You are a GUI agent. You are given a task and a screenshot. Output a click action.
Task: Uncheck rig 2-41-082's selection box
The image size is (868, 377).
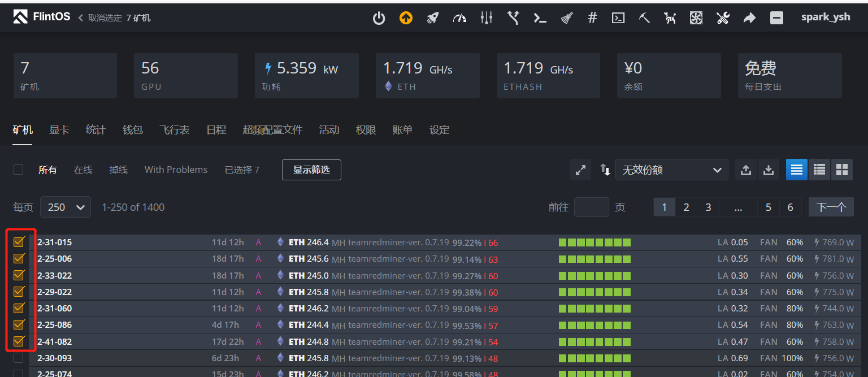[x=19, y=341]
